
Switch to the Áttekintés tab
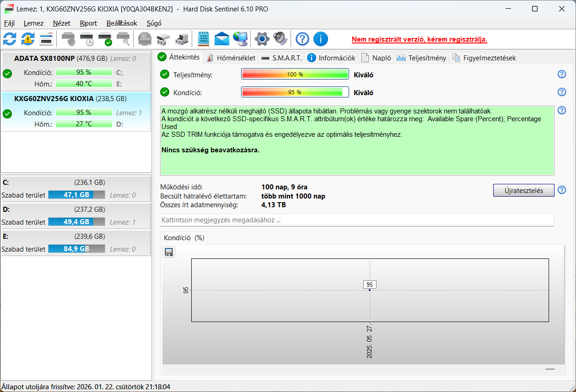pyautogui.click(x=179, y=57)
